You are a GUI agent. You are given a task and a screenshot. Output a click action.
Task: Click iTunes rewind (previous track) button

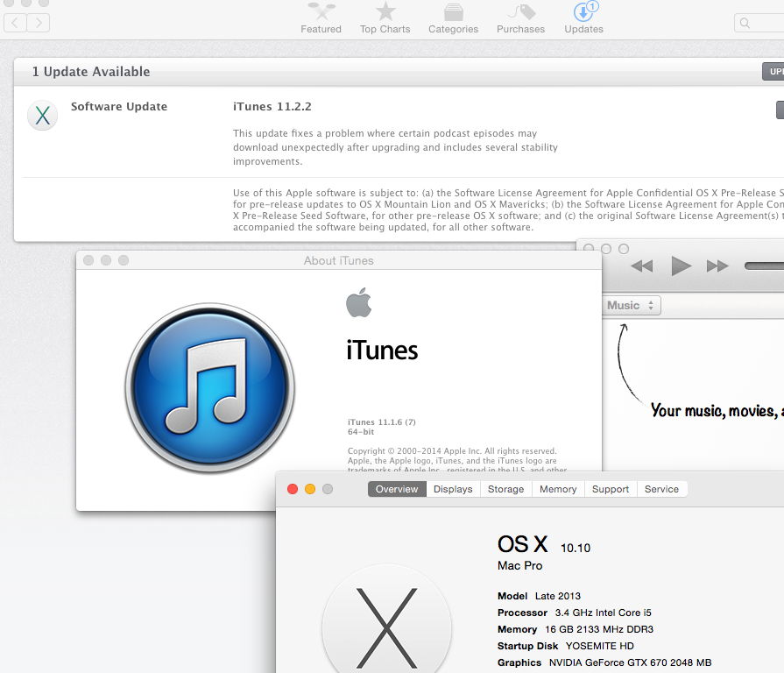pos(642,266)
